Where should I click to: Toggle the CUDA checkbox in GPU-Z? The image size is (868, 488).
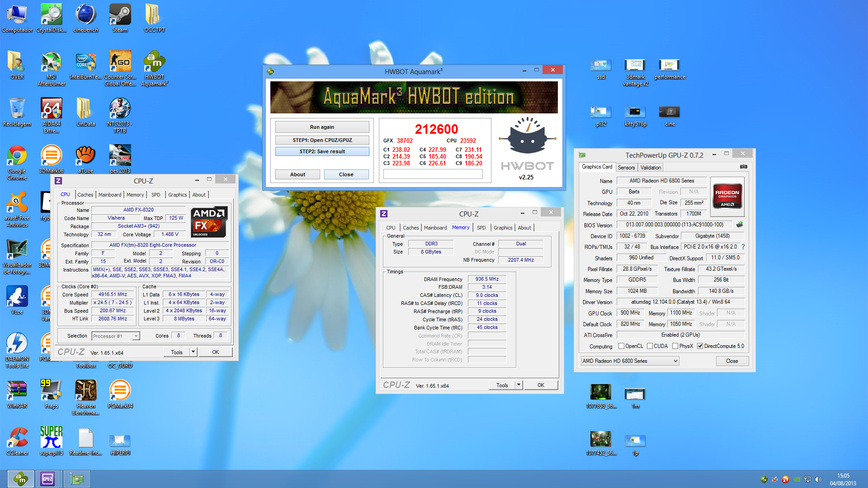(x=650, y=346)
